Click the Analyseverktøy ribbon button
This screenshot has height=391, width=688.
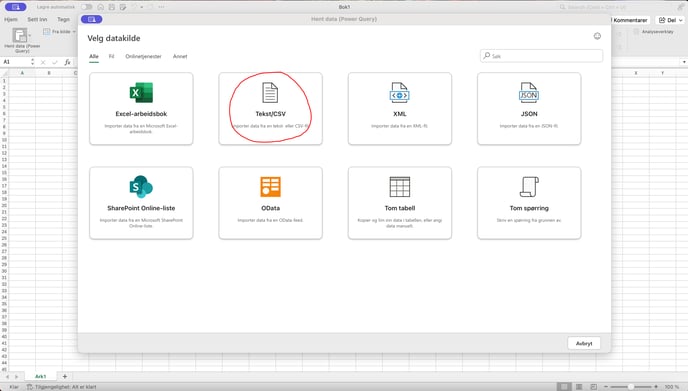[654, 32]
